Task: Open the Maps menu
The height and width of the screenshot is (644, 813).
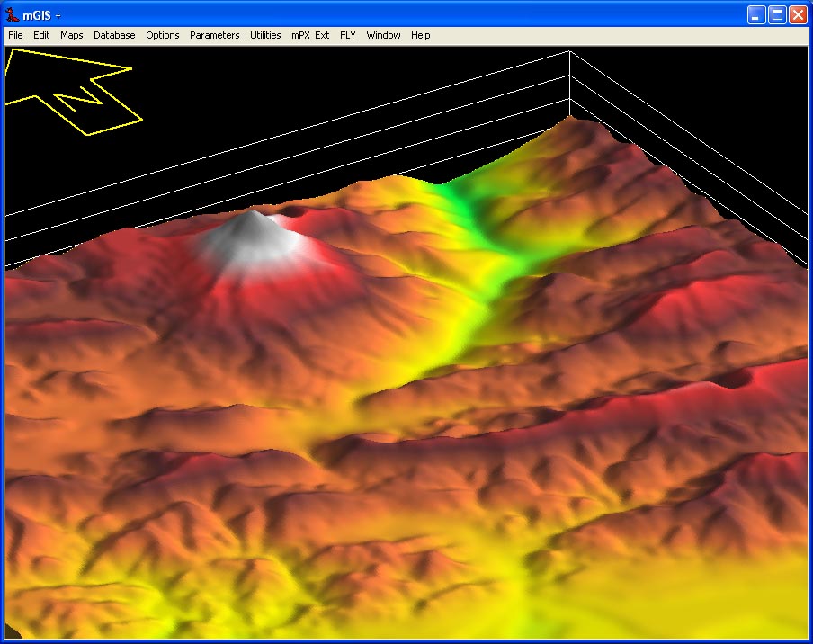Action: [72, 35]
